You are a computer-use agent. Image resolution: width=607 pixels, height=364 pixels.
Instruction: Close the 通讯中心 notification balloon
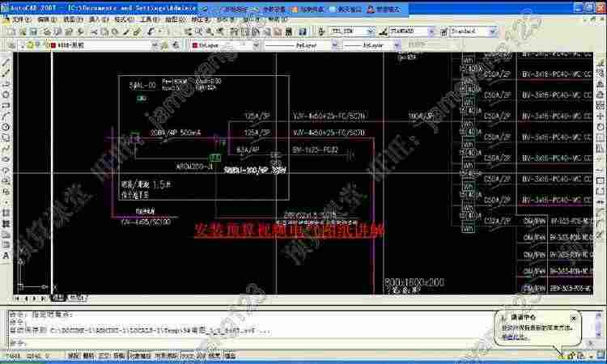pyautogui.click(x=573, y=319)
